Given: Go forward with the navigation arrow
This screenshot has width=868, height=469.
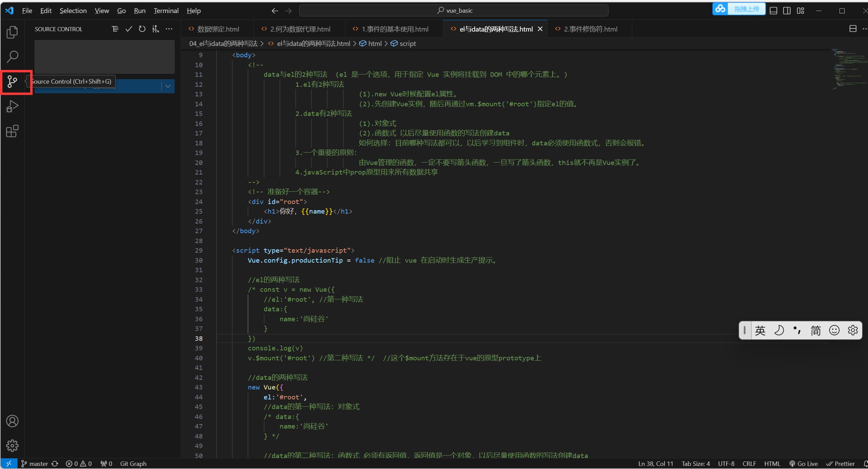Looking at the screenshot, I should point(289,11).
